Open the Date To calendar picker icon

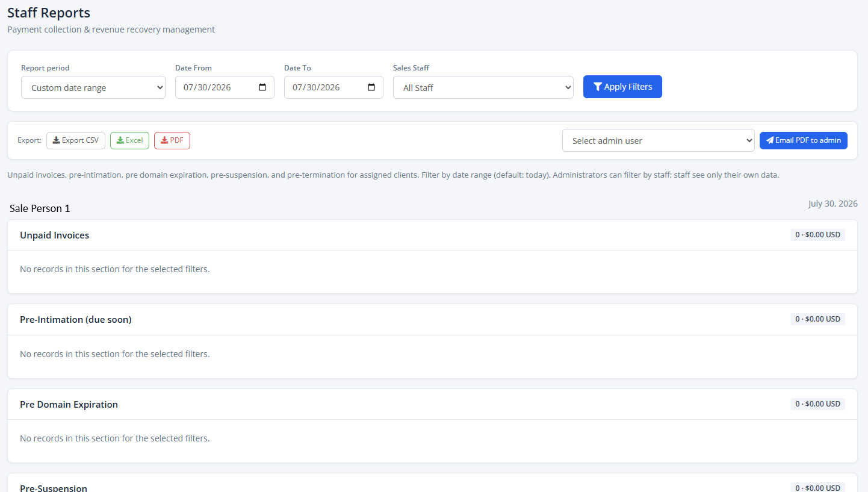point(371,87)
